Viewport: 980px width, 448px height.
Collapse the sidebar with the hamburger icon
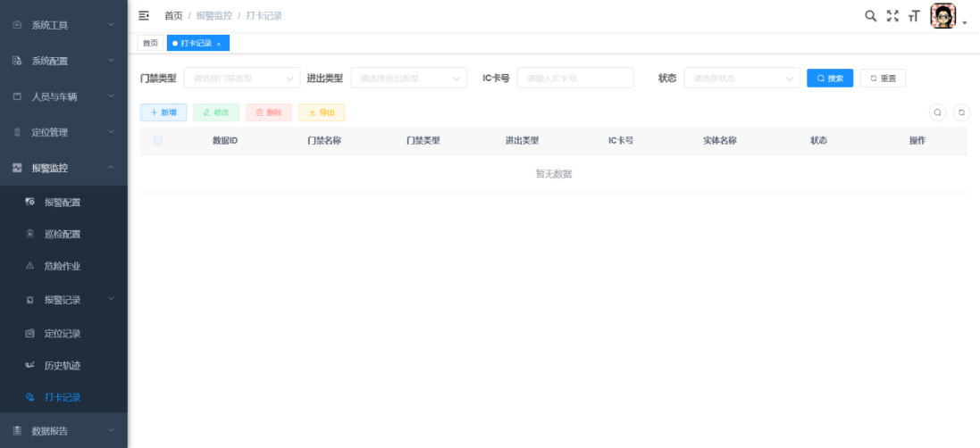pos(144,16)
